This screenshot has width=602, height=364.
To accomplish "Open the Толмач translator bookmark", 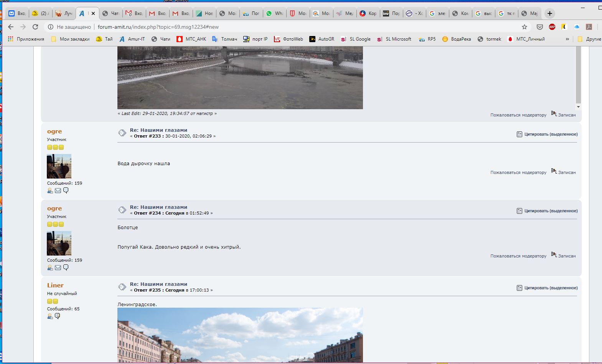I will (x=224, y=39).
